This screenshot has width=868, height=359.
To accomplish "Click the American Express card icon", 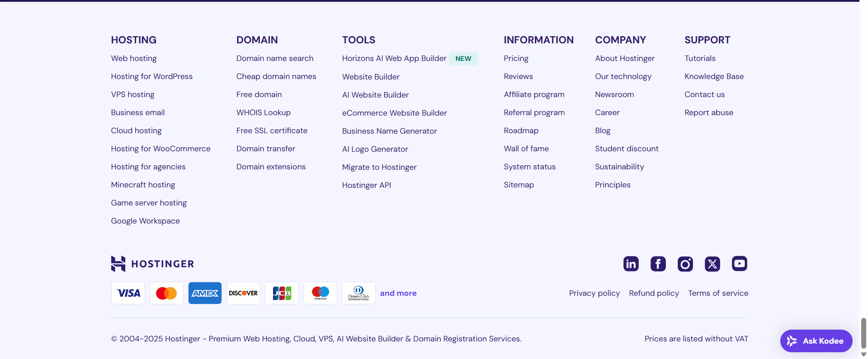I will pos(205,293).
